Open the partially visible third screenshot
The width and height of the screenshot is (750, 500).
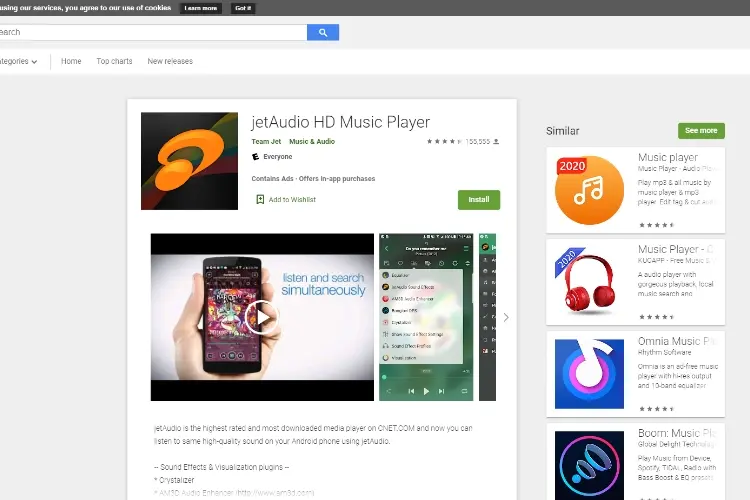pyautogui.click(x=487, y=317)
